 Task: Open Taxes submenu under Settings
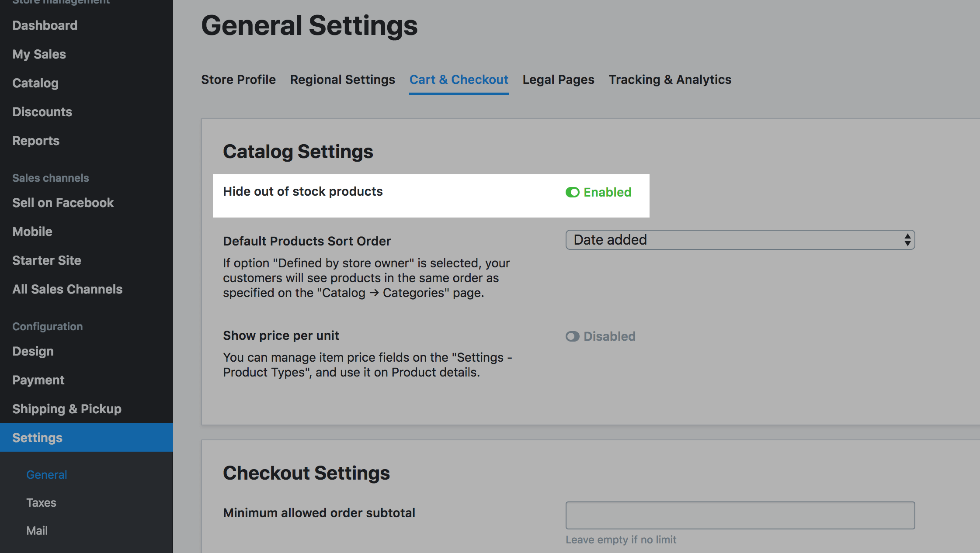point(41,503)
